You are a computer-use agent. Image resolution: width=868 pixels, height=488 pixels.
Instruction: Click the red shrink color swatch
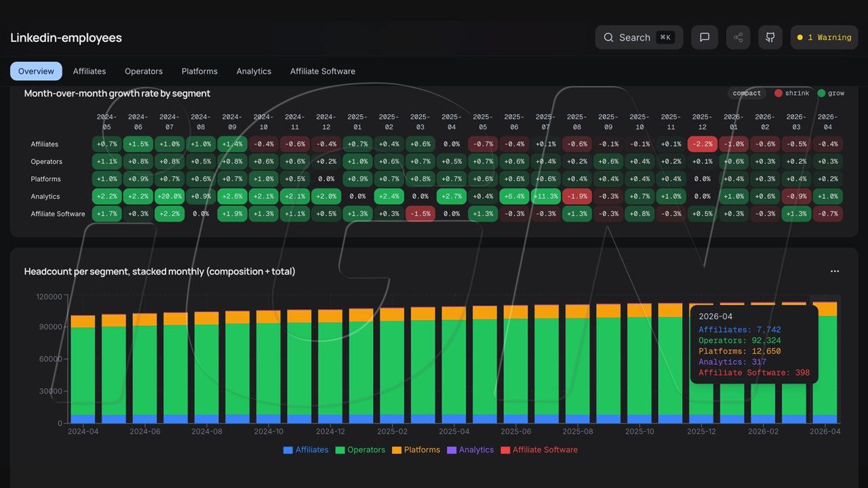(778, 93)
